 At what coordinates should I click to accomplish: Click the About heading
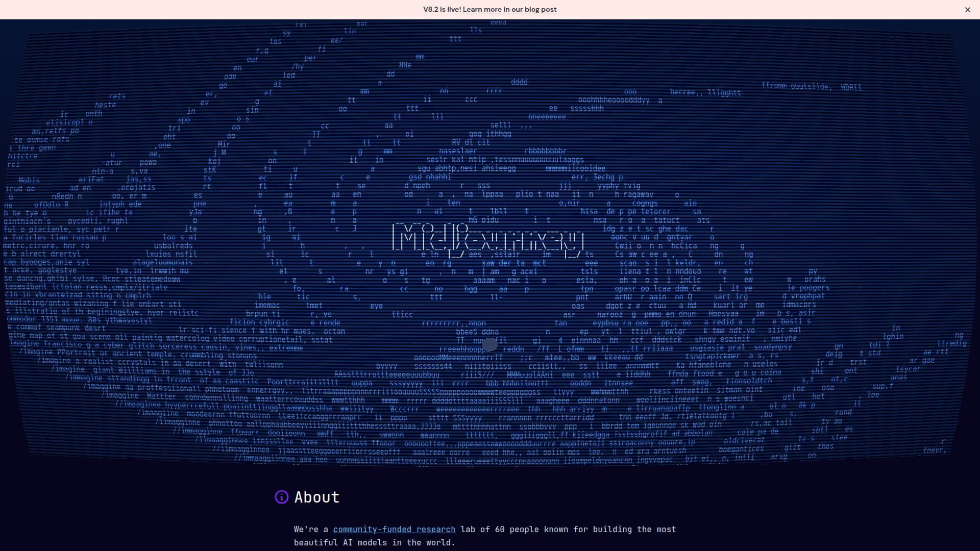coord(317,497)
